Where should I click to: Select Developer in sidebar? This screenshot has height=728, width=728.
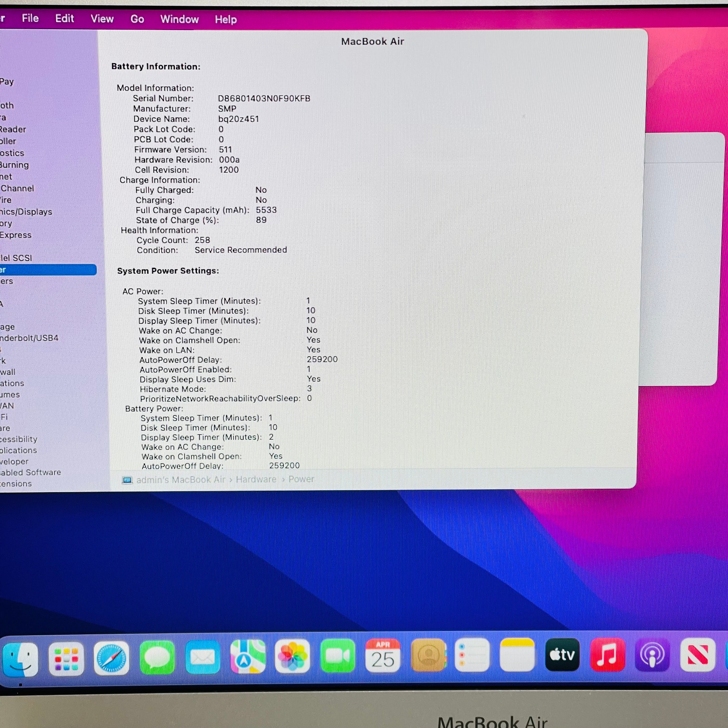coord(14,461)
